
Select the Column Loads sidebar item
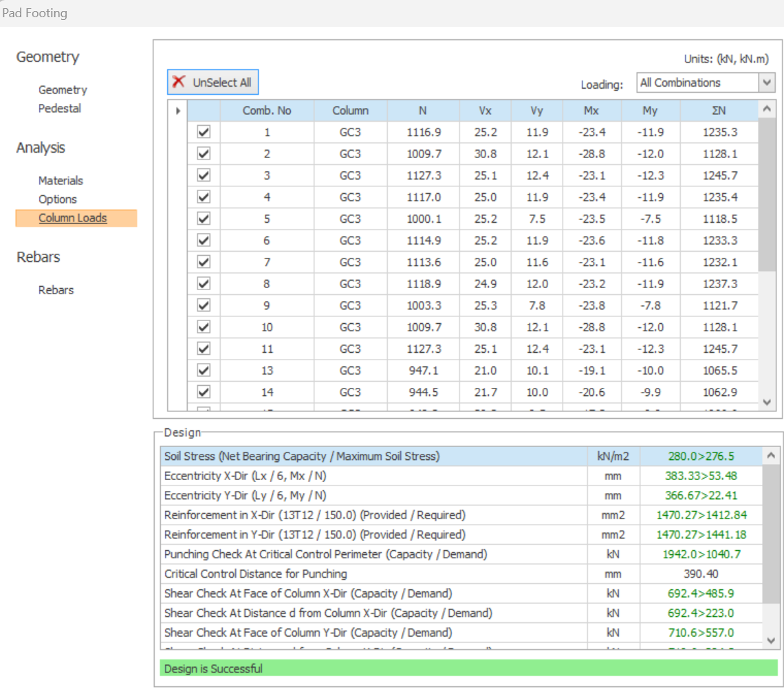click(x=73, y=219)
